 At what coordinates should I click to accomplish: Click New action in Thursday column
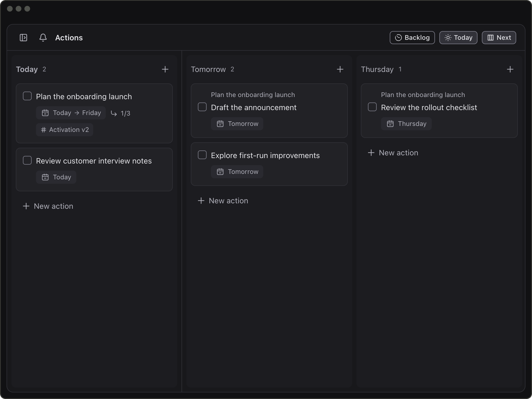click(393, 153)
